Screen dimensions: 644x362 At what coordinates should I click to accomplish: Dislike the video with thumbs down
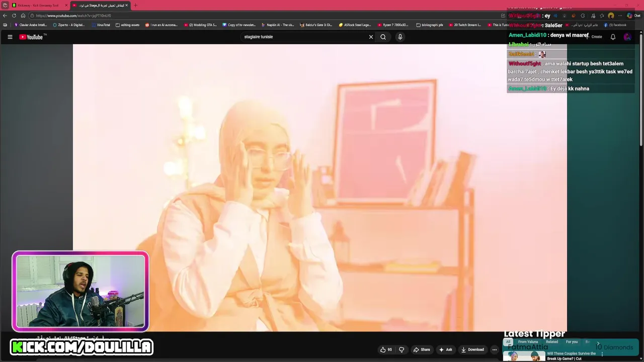tap(401, 349)
